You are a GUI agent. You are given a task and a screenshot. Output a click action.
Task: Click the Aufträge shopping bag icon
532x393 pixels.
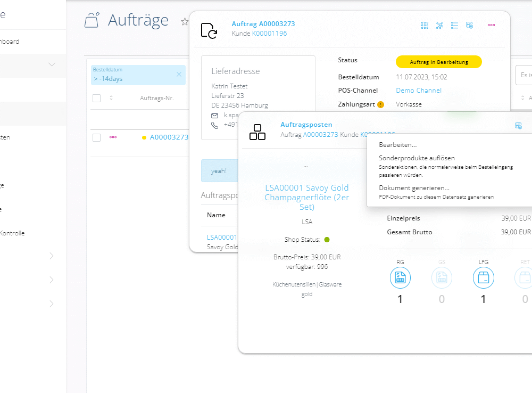[x=92, y=20]
